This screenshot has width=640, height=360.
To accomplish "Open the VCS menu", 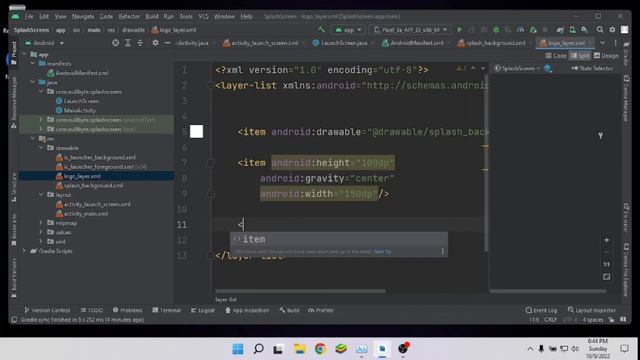I will [203, 16].
